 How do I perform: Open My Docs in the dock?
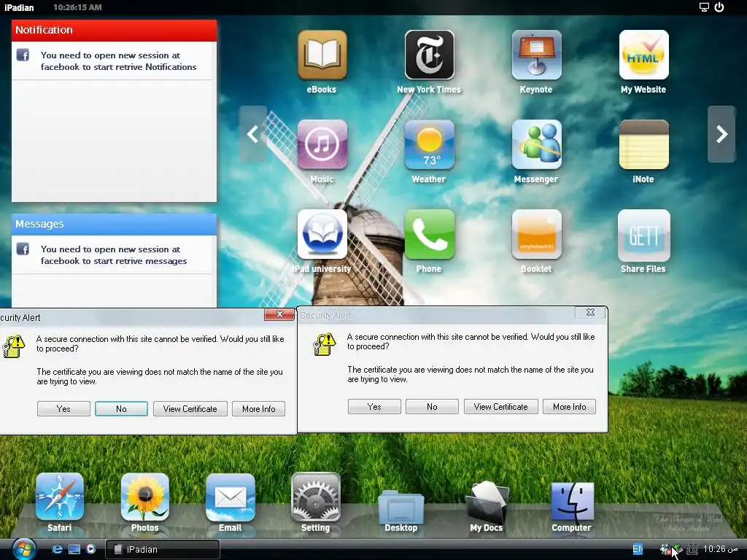[x=487, y=502]
